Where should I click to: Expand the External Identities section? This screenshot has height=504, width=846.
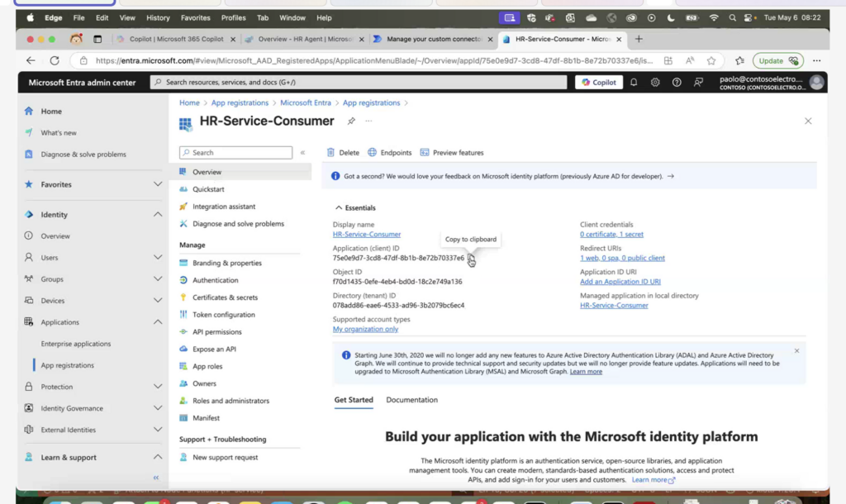158,430
